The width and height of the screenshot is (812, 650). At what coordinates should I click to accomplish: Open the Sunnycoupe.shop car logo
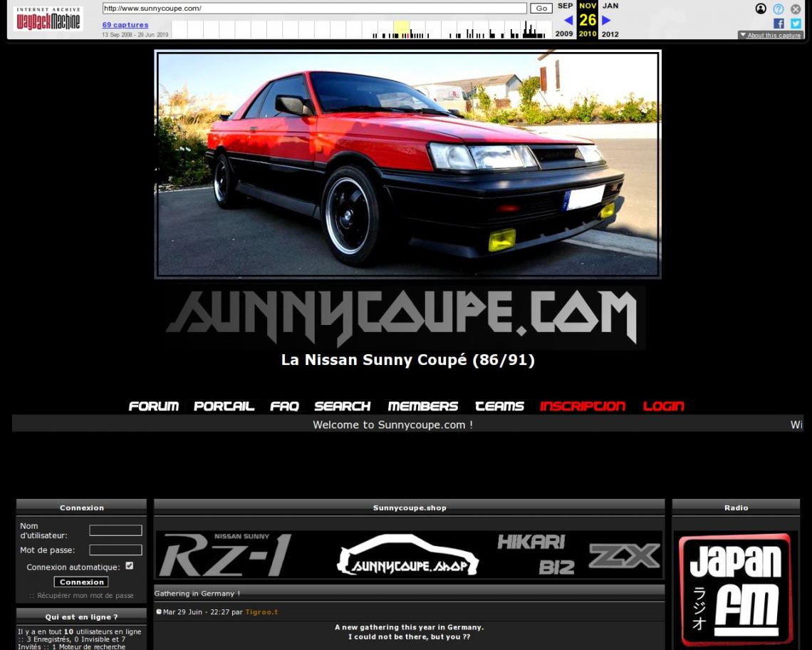pos(407,555)
